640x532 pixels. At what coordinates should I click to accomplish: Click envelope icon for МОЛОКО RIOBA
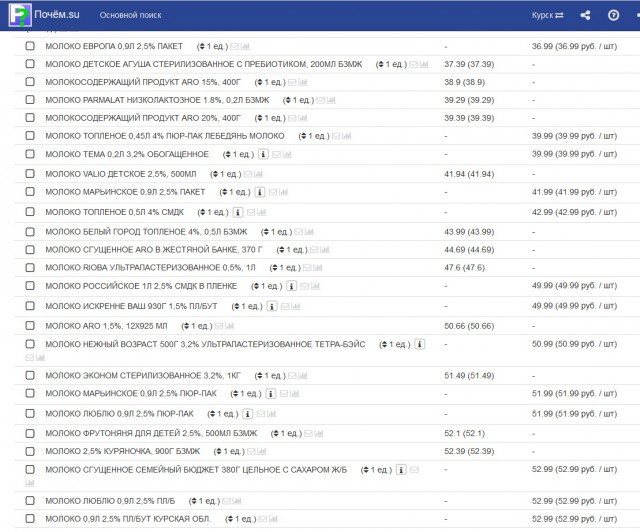click(x=307, y=268)
